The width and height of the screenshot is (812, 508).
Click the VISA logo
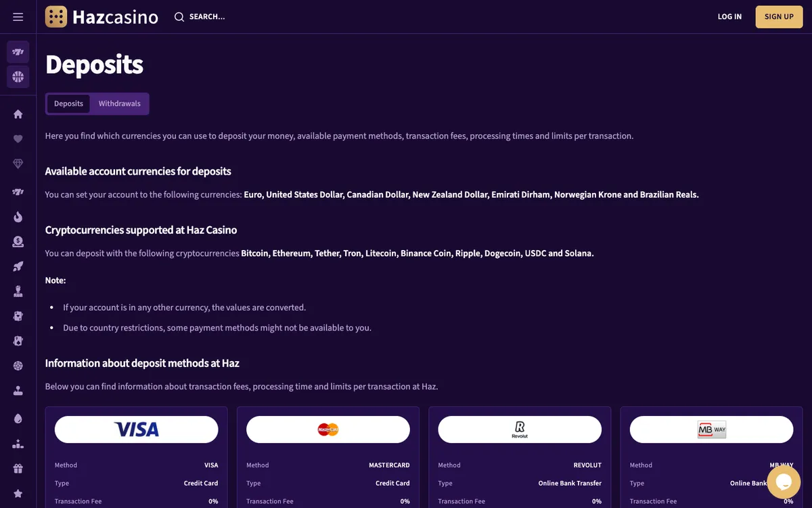(x=137, y=429)
